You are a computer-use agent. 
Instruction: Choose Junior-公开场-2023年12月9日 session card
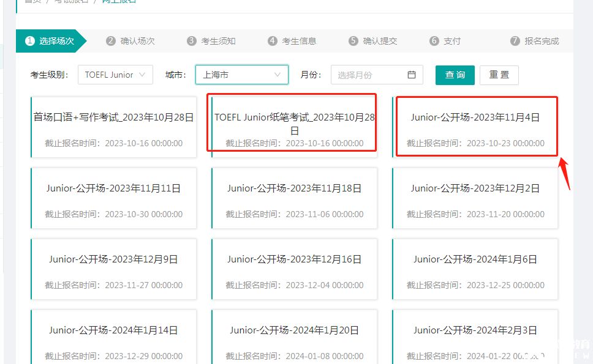pyautogui.click(x=113, y=269)
